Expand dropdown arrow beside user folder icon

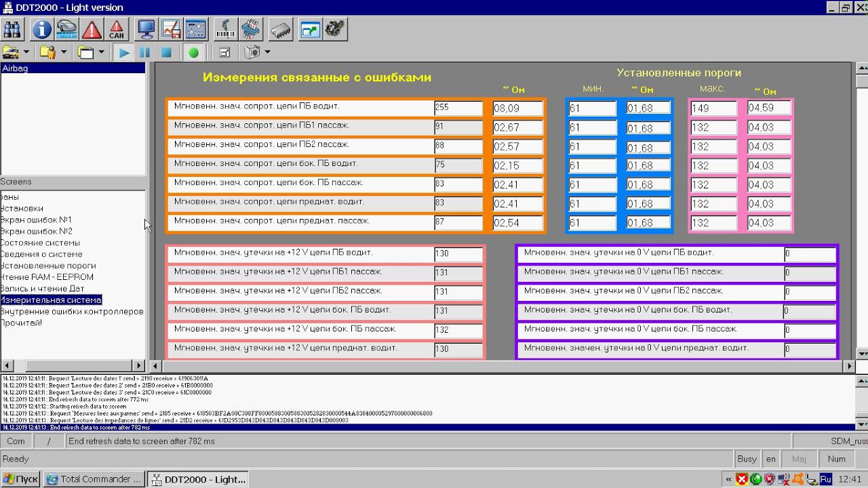[x=64, y=52]
